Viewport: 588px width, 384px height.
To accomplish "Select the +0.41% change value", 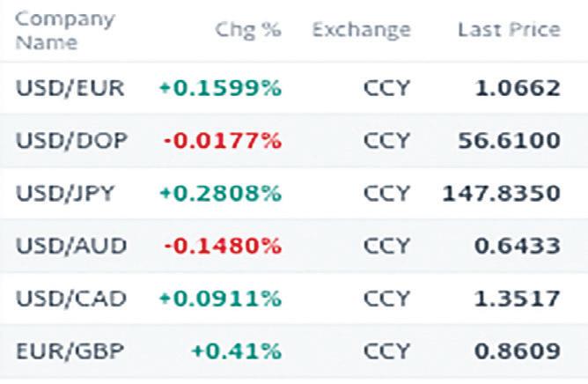I will click(x=238, y=351).
